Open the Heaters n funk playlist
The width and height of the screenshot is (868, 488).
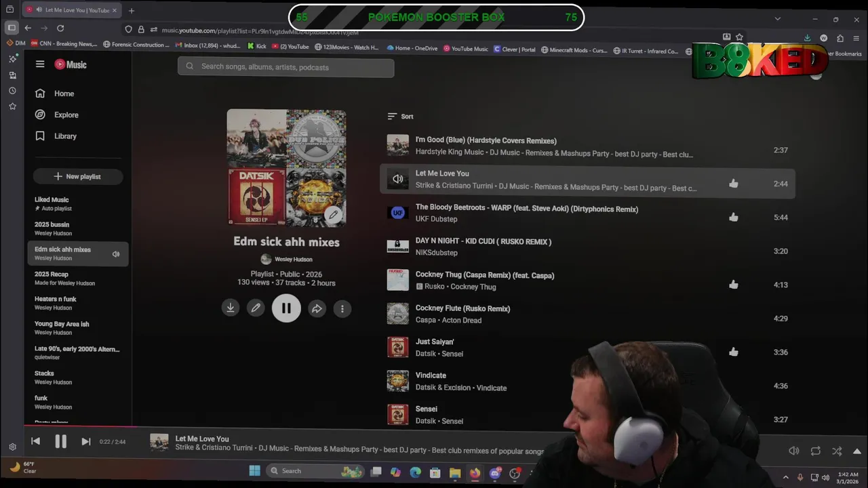[77, 303]
